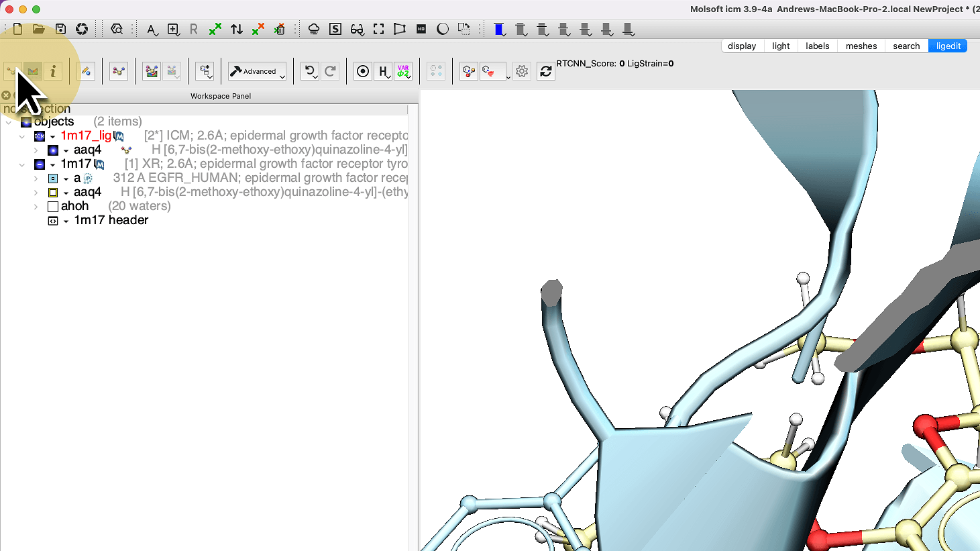Switch to the display tab
This screenshot has height=551, width=980.
click(x=742, y=46)
